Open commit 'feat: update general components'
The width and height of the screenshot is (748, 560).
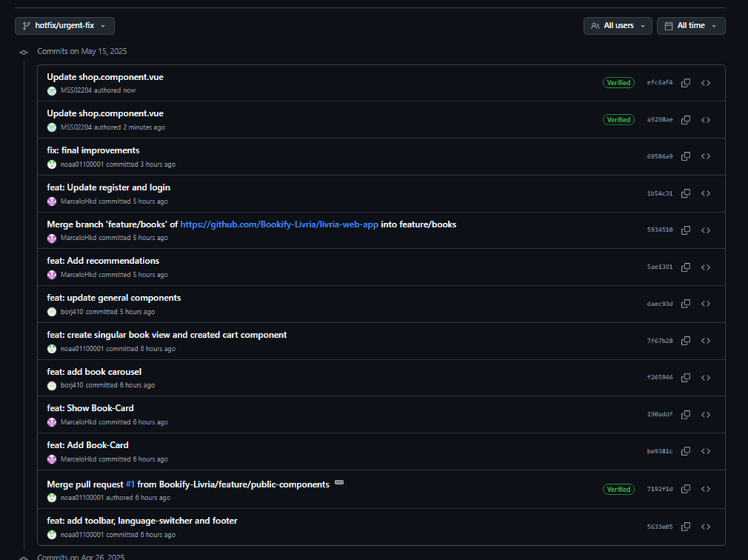(x=113, y=298)
